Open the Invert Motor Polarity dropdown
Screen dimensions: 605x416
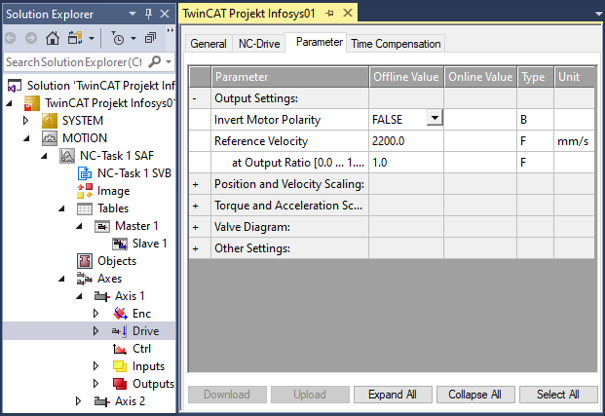[x=435, y=118]
